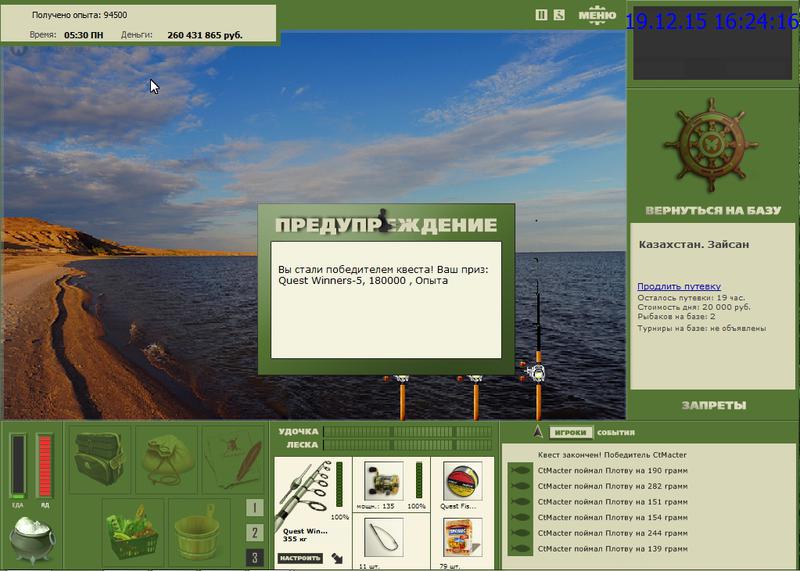Viewport: 800px width, 571px height.
Task: Switch to the ИГРОКИ tab
Action: (x=570, y=432)
